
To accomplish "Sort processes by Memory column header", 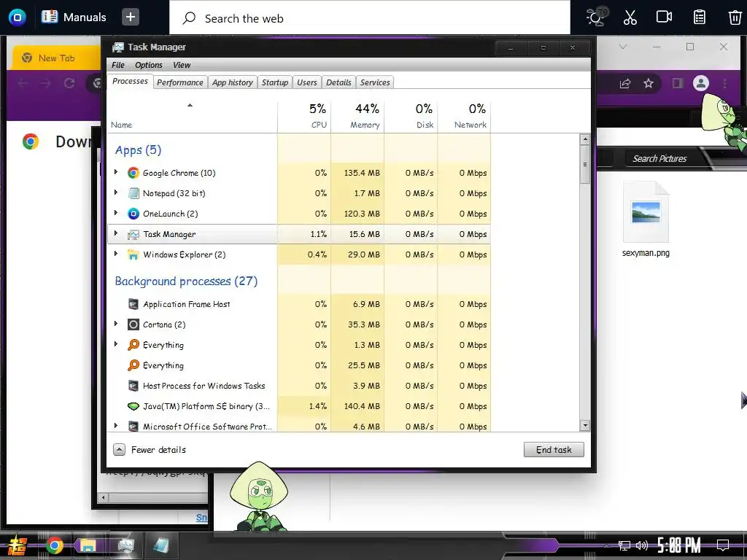I will [357, 116].
